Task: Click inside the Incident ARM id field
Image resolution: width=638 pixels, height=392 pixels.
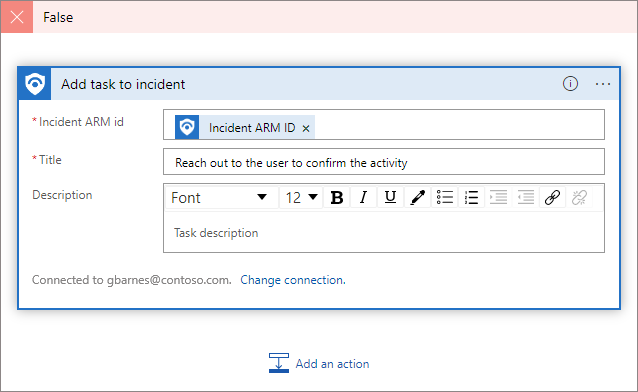Action: pos(384,125)
